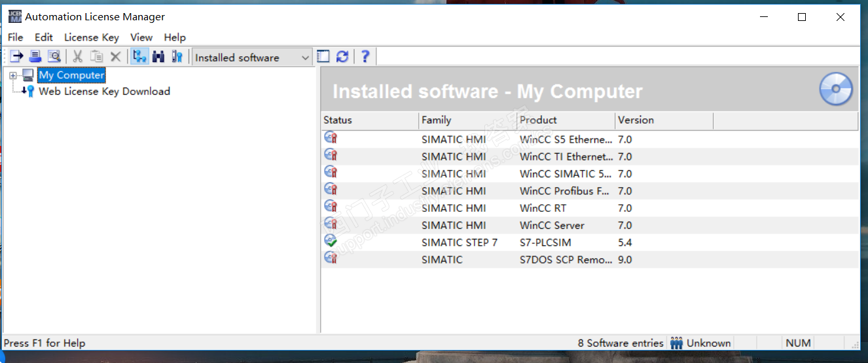Select Web License Key Download tree item

click(x=104, y=92)
